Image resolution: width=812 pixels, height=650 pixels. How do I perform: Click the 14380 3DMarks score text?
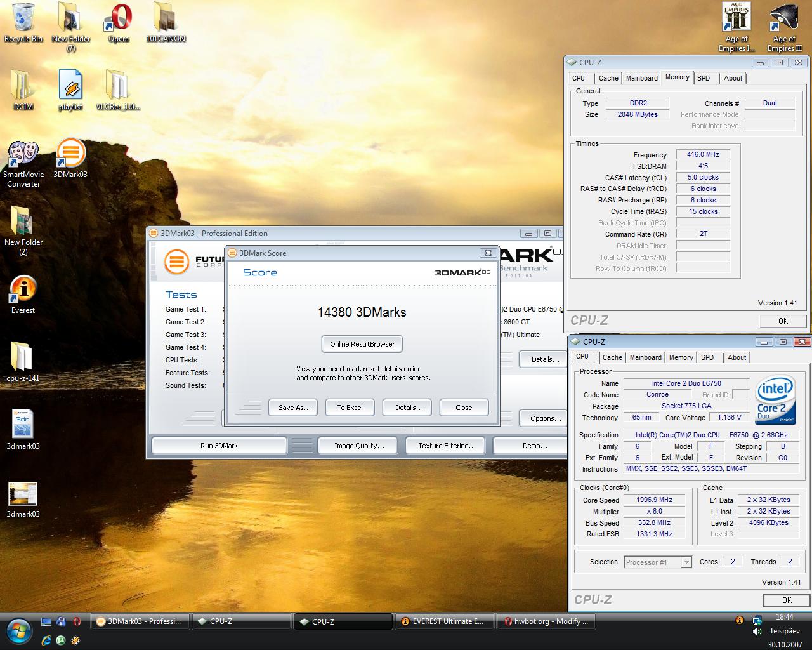tap(362, 312)
